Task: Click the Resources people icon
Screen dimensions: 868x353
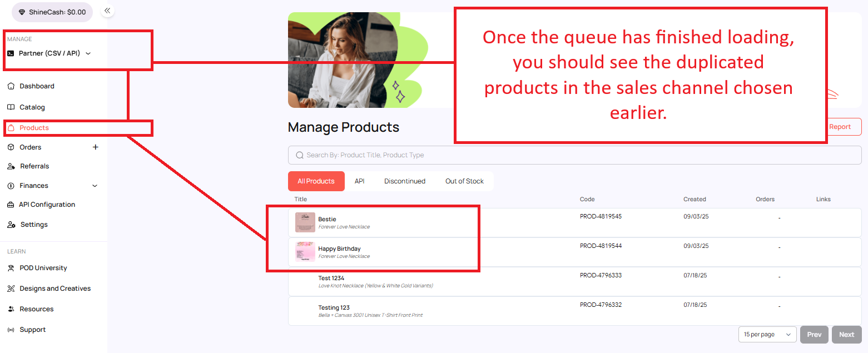Action: pyautogui.click(x=11, y=309)
